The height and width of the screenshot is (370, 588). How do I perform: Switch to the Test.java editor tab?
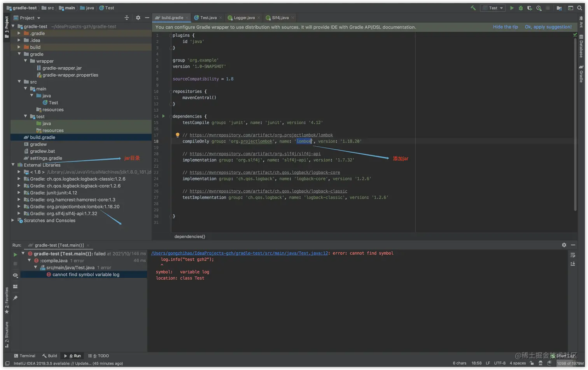tap(208, 18)
